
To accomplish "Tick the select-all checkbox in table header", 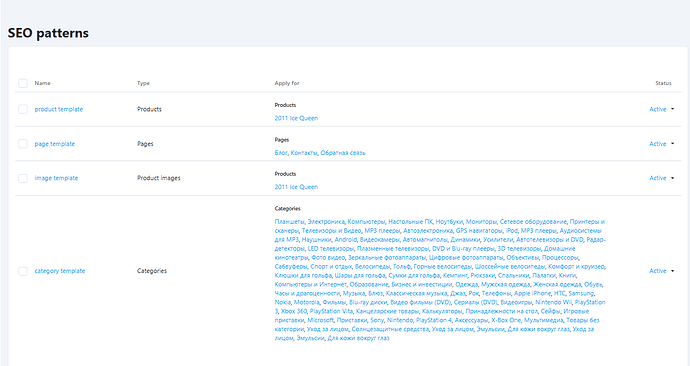I will 23,83.
